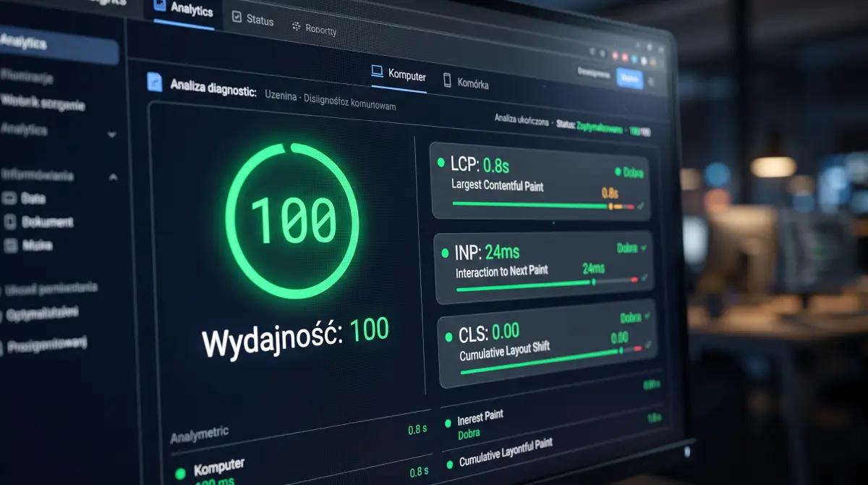
Task: Open the Dokument sidebar icon
Action: click(10, 221)
